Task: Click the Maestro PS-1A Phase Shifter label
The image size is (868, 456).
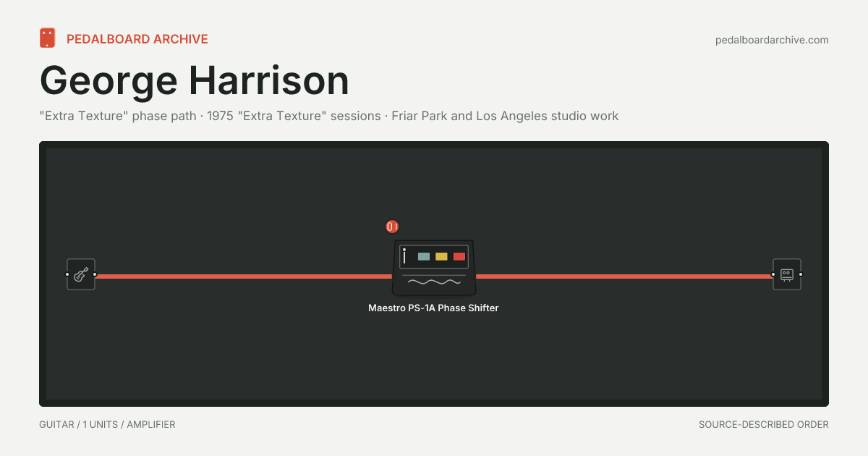Action: [433, 308]
